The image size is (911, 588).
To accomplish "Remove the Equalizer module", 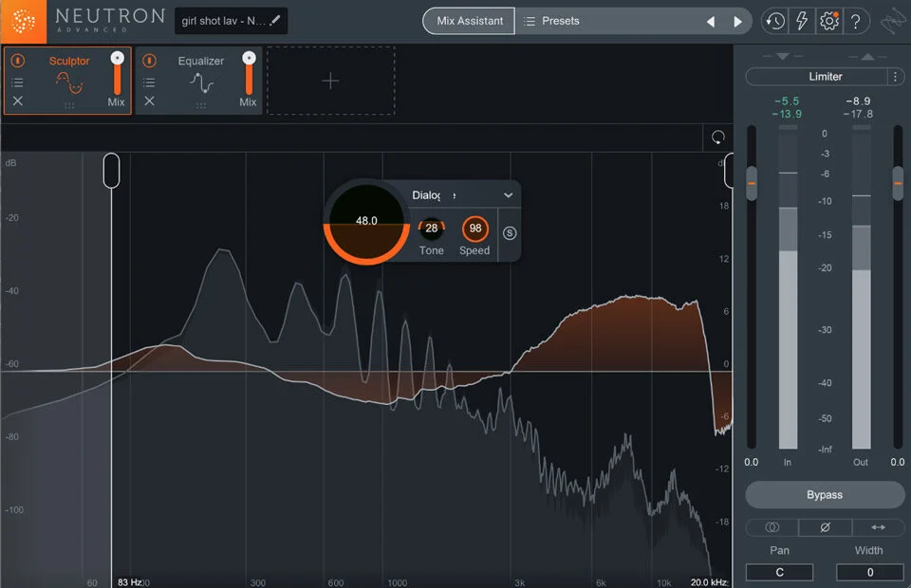I will tap(149, 101).
